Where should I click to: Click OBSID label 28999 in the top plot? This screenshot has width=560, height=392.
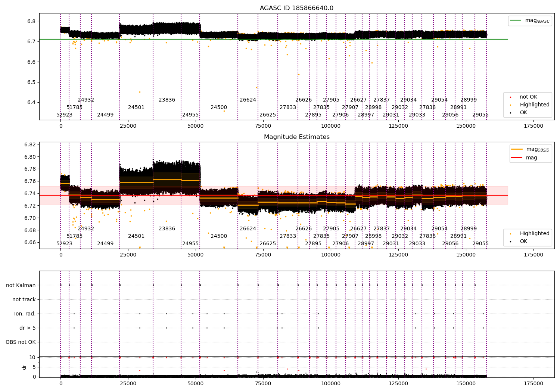pyautogui.click(x=469, y=100)
